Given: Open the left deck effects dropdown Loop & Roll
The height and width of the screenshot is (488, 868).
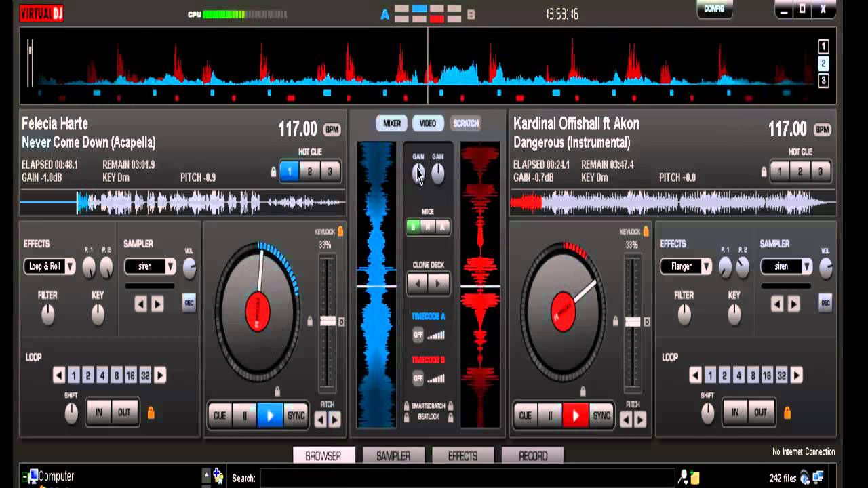Looking at the screenshot, I should tap(49, 266).
